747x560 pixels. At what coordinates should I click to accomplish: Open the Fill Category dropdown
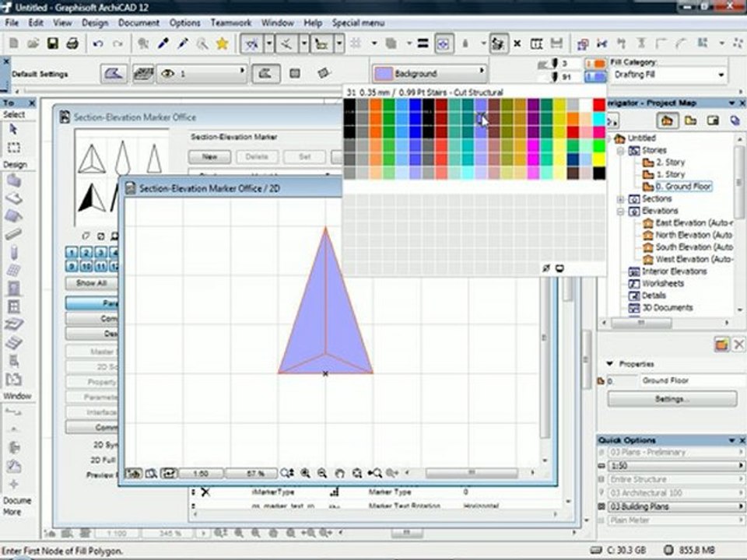pos(668,75)
